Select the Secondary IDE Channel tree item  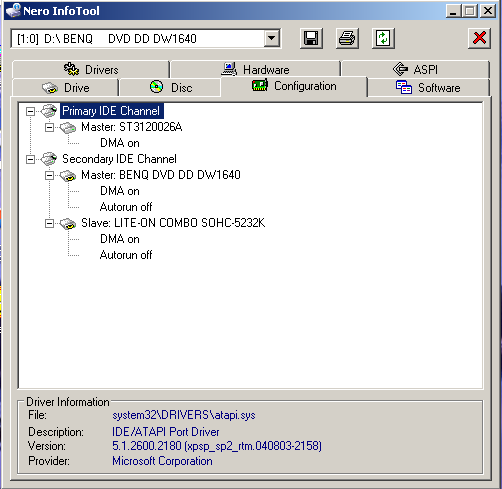119,159
